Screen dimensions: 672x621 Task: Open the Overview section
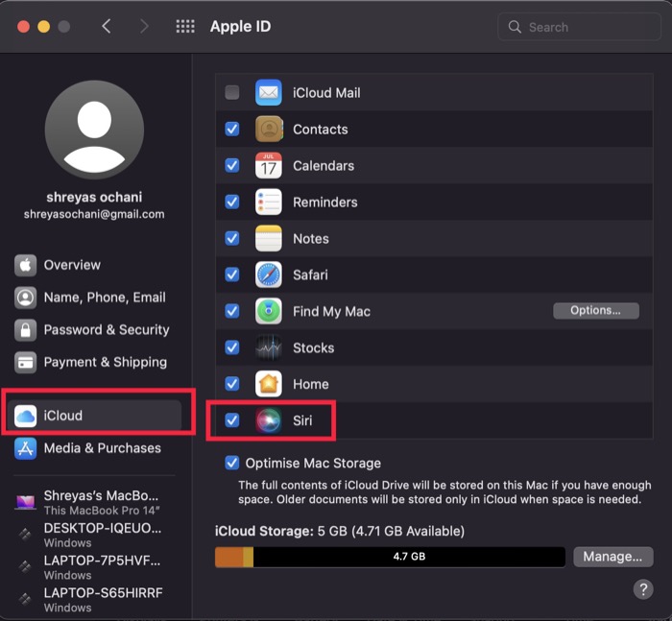pyautogui.click(x=95, y=265)
